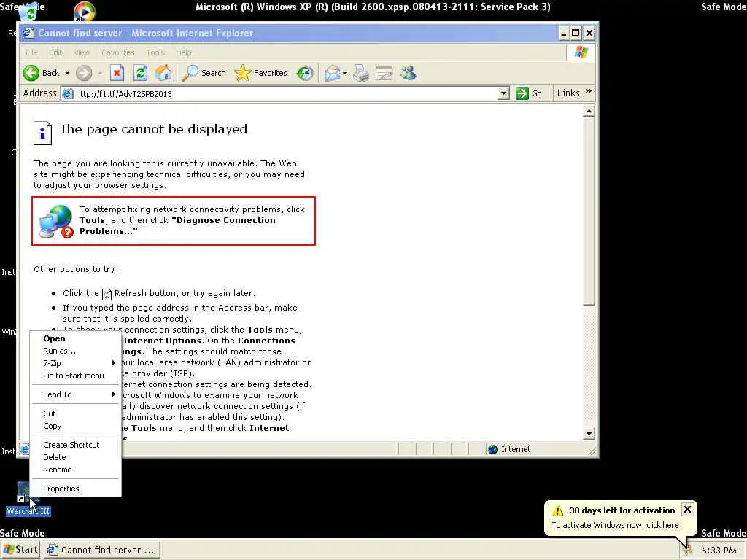Open the Address bar dropdown list

(x=503, y=93)
